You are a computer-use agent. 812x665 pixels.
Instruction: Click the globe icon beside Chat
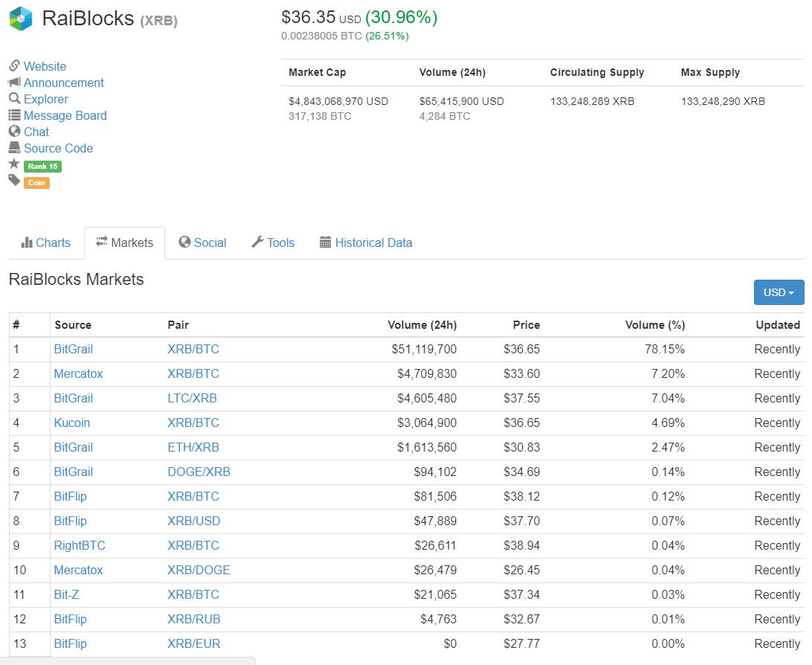15,131
